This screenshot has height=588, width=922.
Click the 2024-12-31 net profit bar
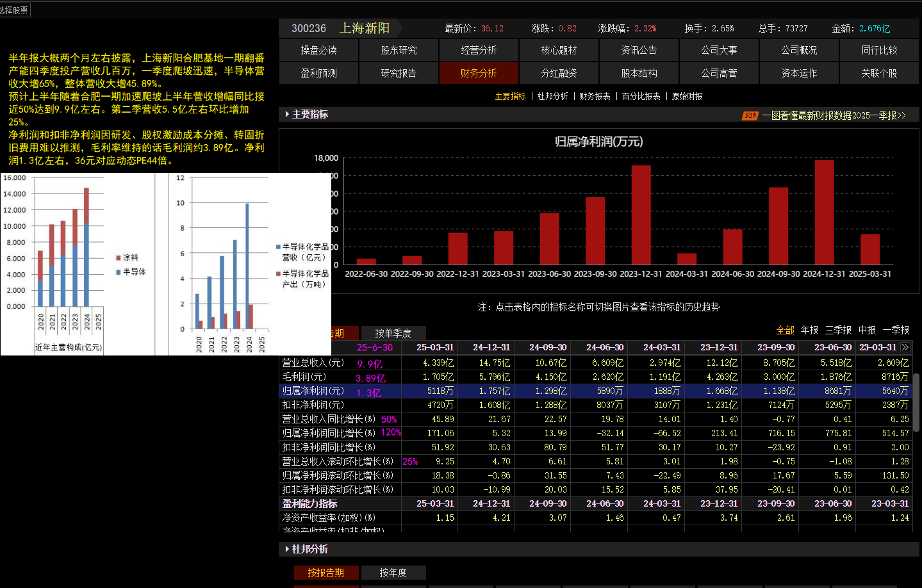824,212
